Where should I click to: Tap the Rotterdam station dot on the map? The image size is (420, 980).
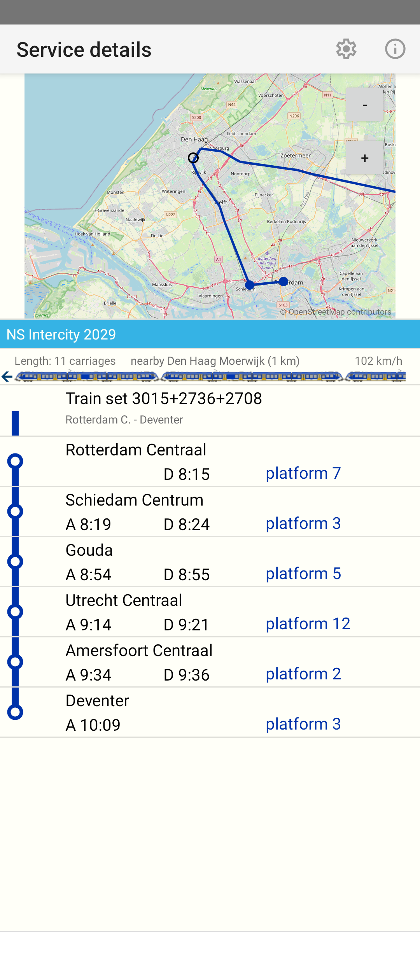[283, 281]
